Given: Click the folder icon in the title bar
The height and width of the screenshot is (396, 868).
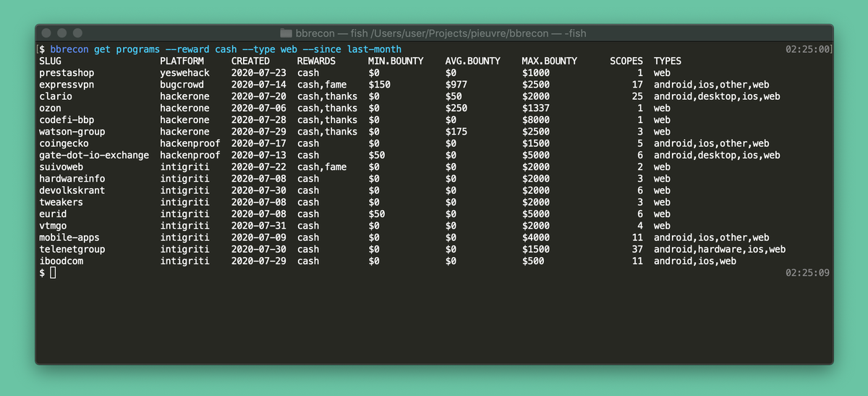Looking at the screenshot, I should click(285, 33).
